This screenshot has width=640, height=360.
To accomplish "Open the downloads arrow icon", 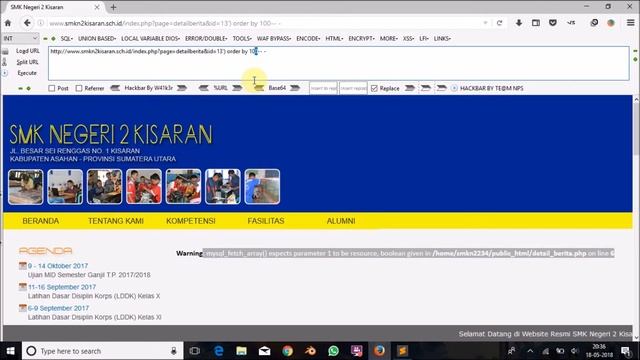I will click(519, 23).
